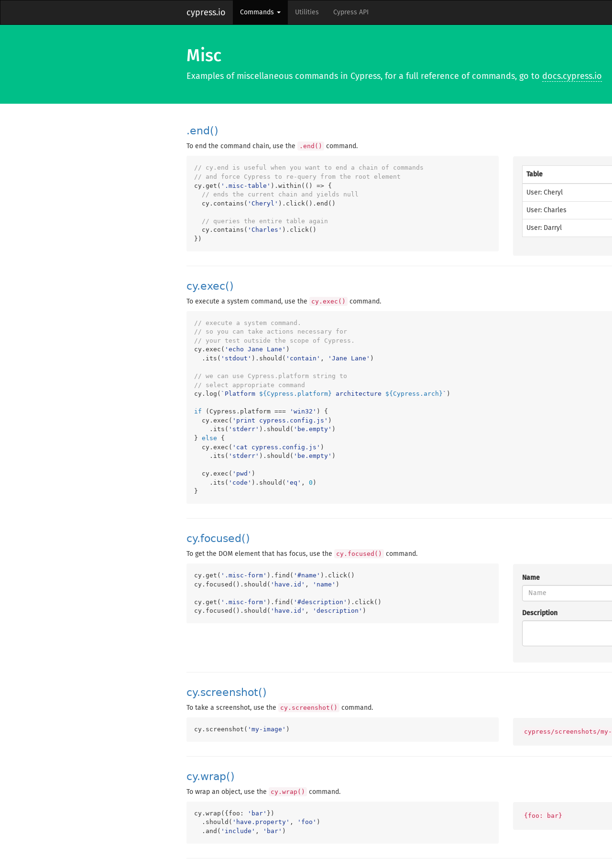The width and height of the screenshot is (612, 868).
Task: Click the inline cy.exec() code snippet
Action: coord(328,302)
